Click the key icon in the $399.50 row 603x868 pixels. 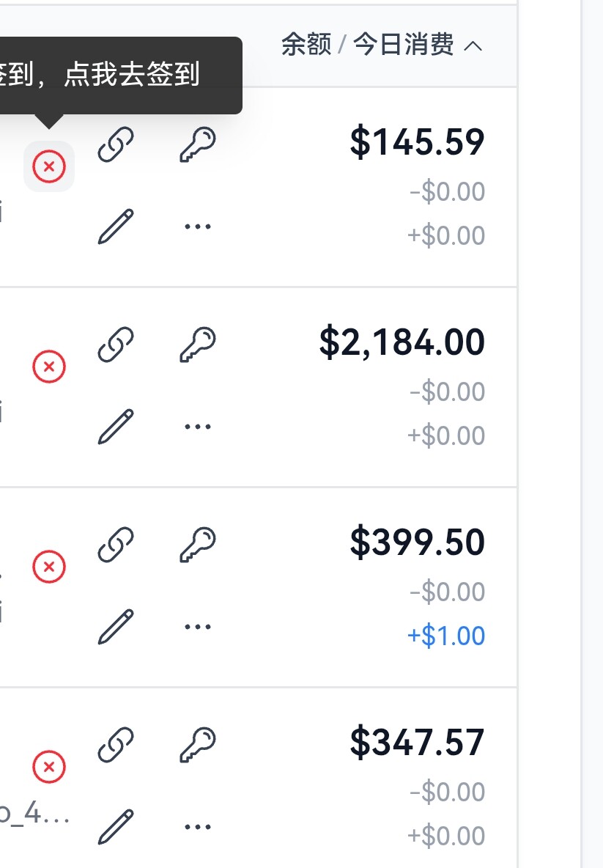(x=198, y=545)
